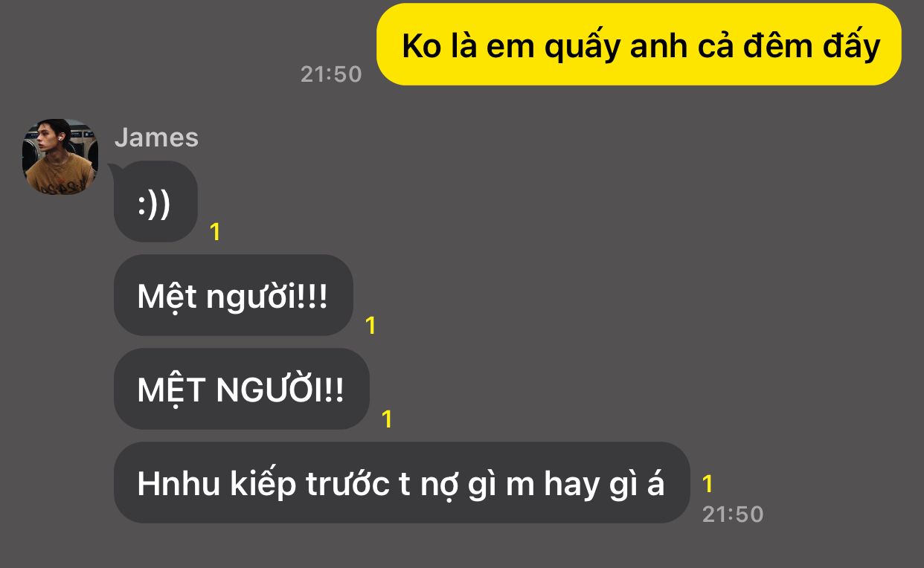This screenshot has width=924, height=568.
Task: Click the 21:50 timestamp beside the yellow message
Action: (331, 74)
